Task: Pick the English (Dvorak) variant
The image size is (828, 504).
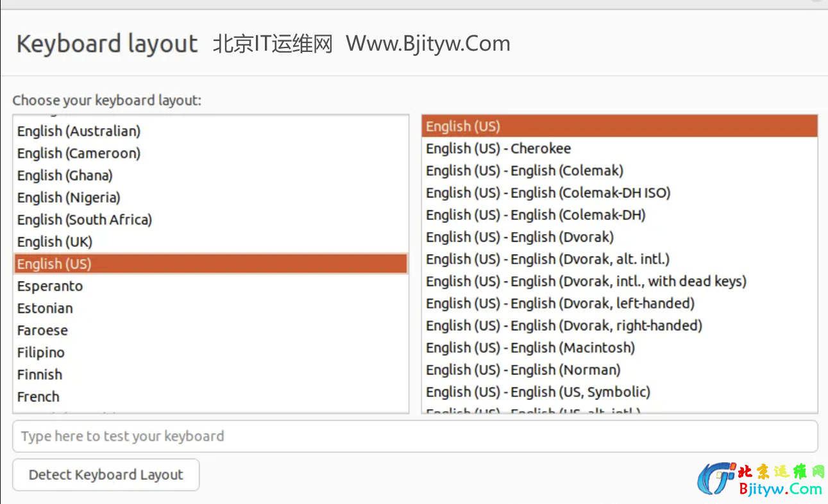Action: click(x=520, y=237)
